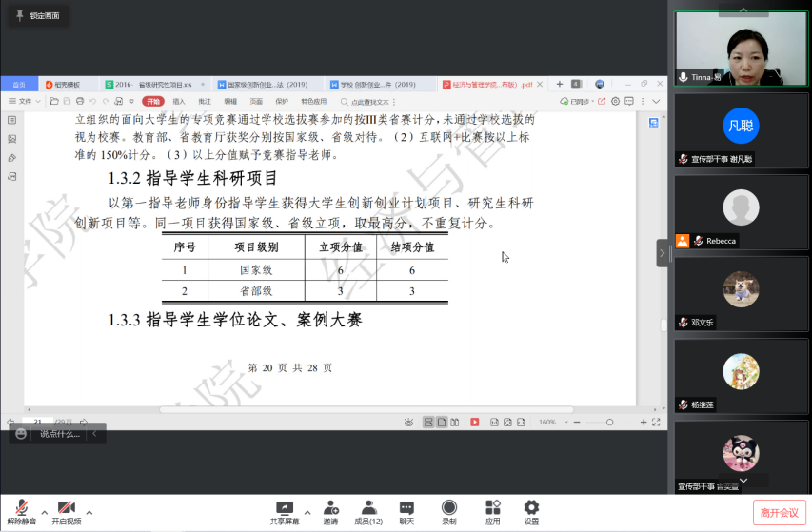812x532 pixels.
Task: Unmute microphone with 解除静音 button
Action: 21,511
